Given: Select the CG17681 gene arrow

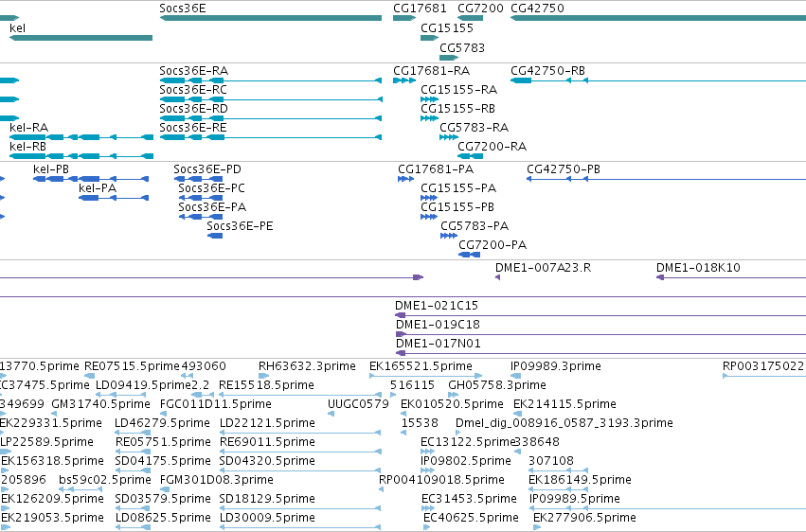Looking at the screenshot, I should click(404, 18).
